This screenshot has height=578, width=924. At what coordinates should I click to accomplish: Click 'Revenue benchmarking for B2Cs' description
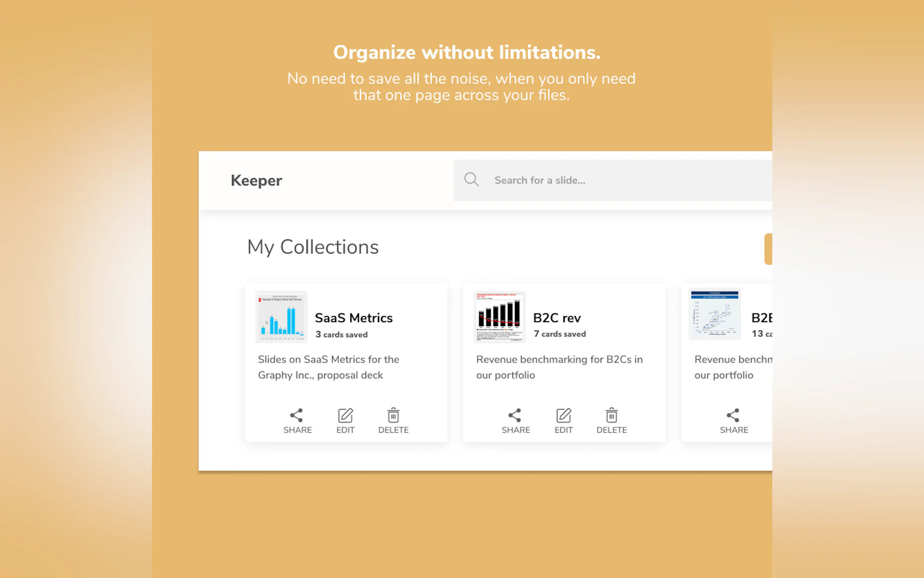pos(559,367)
